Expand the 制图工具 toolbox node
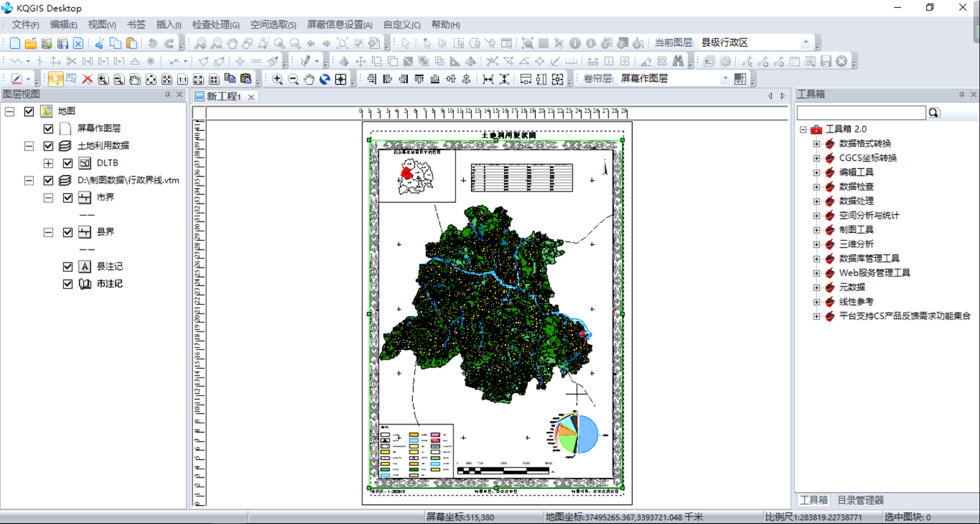This screenshot has height=524, width=980. coord(816,230)
